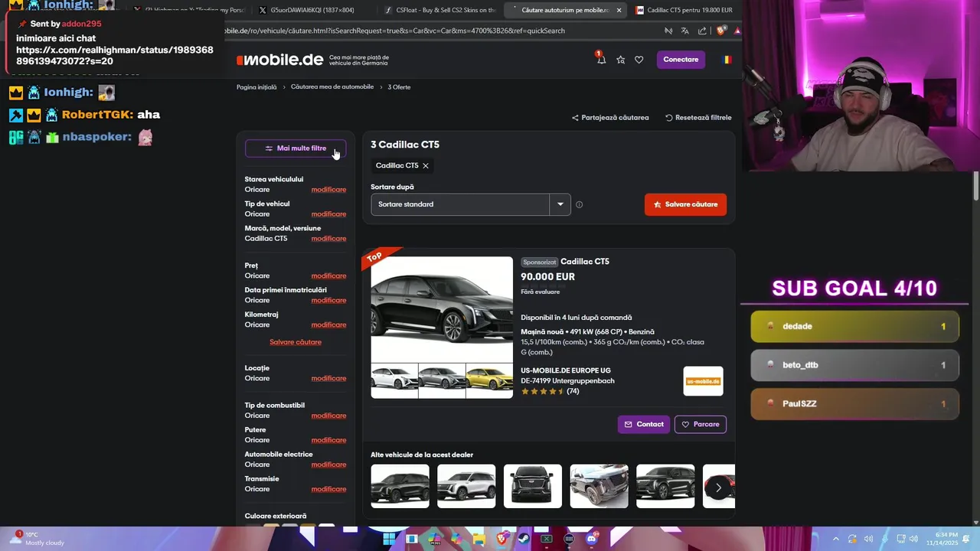Modify the Automobile electrice filter
The width and height of the screenshot is (980, 551).
pyautogui.click(x=328, y=465)
